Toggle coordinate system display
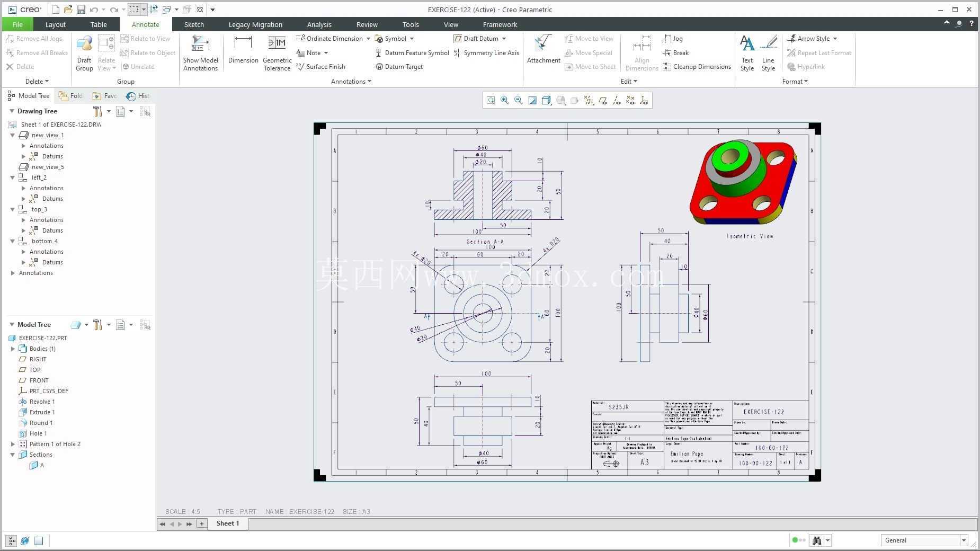Screen dimensions: 980x551 click(644, 100)
